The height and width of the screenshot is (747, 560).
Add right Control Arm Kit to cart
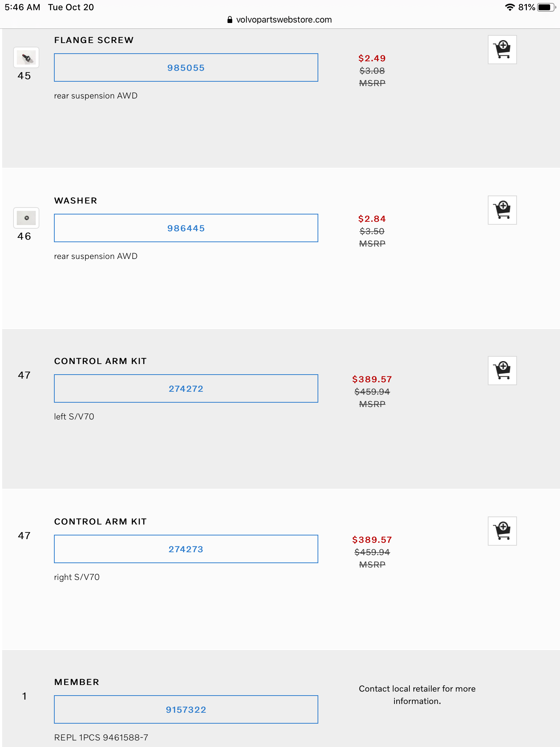[502, 531]
